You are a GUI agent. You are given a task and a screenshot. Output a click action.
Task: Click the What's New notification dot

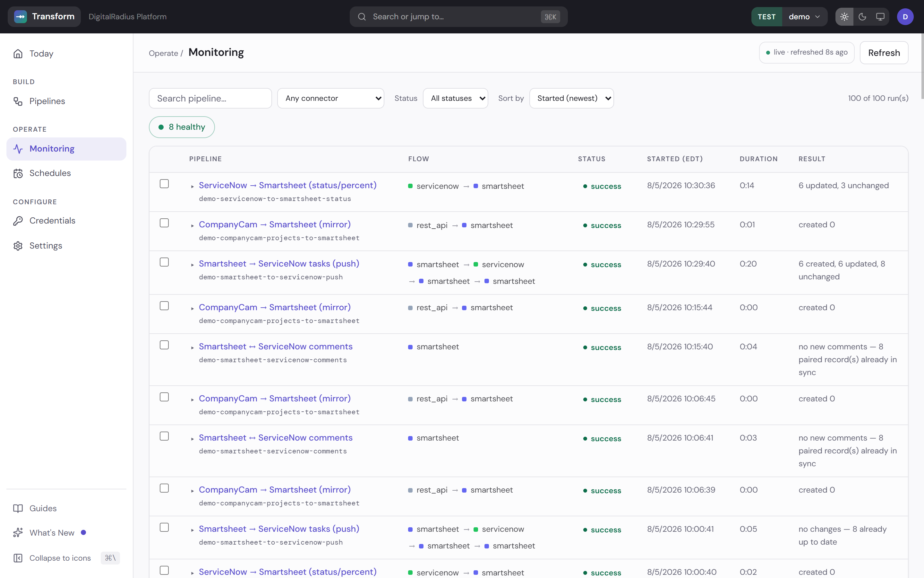tap(83, 532)
